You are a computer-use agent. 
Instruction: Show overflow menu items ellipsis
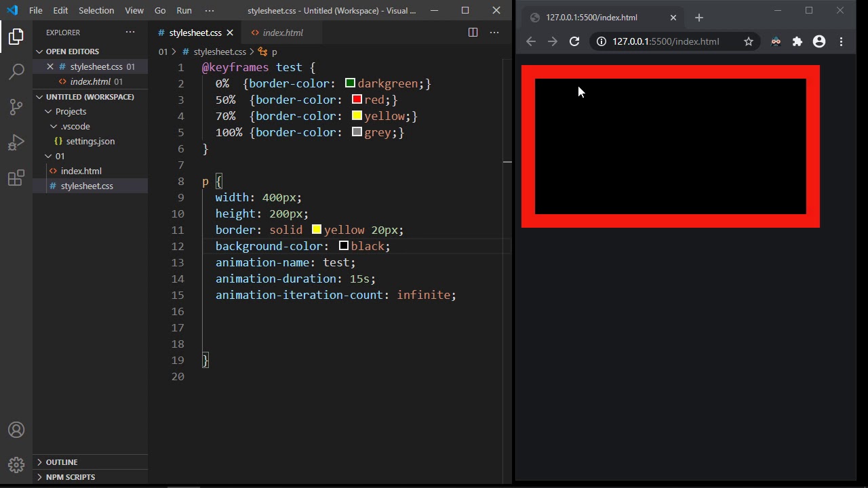[210, 10]
